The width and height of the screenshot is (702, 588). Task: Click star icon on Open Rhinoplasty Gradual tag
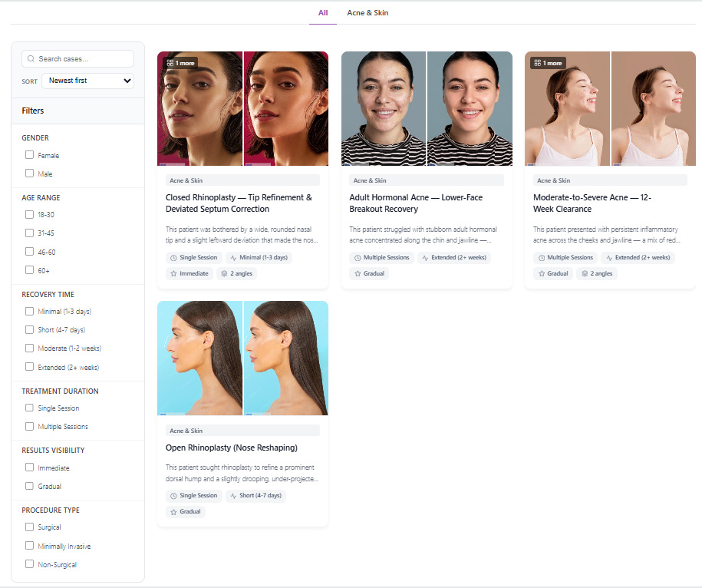click(173, 512)
